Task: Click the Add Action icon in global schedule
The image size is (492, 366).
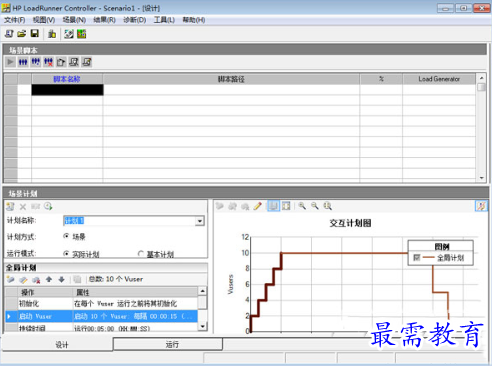Action: point(10,279)
